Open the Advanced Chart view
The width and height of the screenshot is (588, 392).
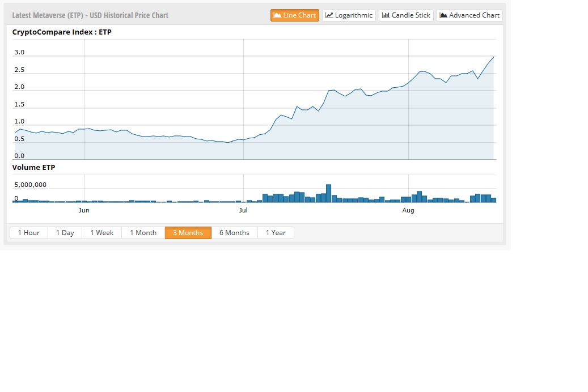[x=469, y=15]
